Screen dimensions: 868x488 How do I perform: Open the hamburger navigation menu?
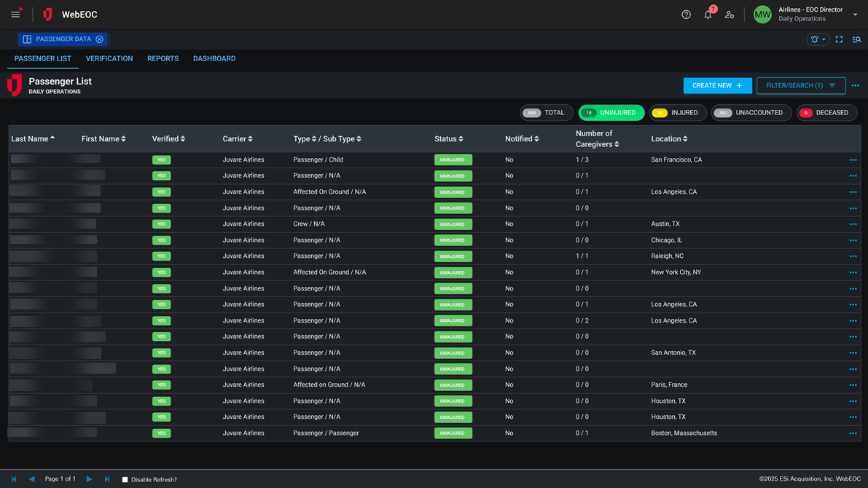[15, 13]
